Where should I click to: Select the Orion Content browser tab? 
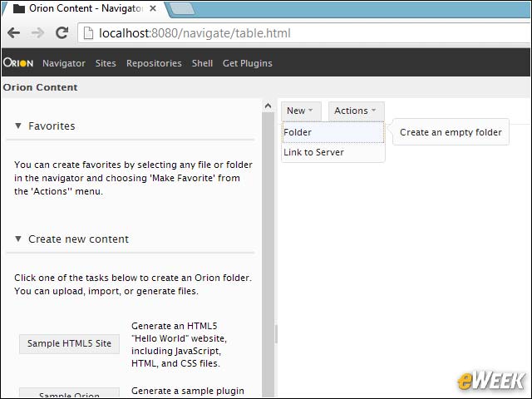click(x=85, y=9)
